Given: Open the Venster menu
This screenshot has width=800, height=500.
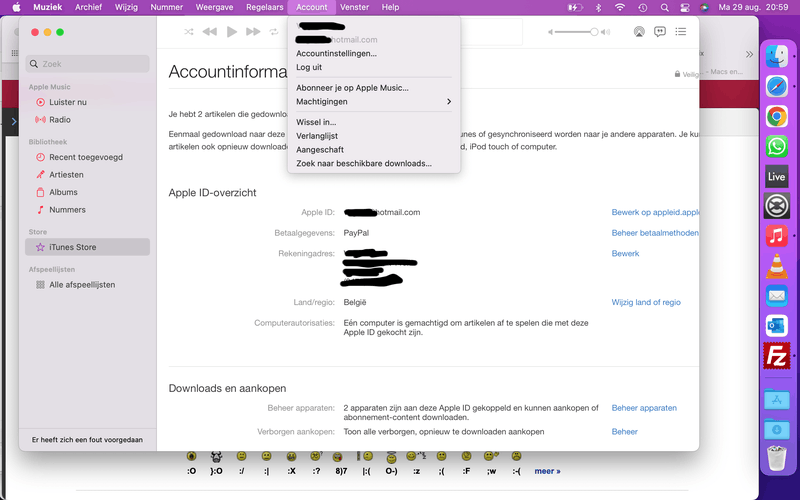Looking at the screenshot, I should pos(355,7).
